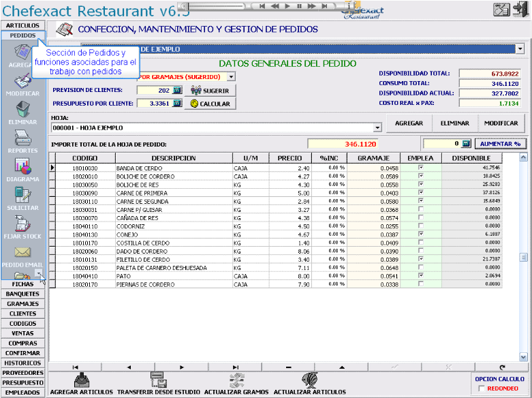The image size is (532, 398).
Task: Open the HOJA dropdown list
Action: coord(377,128)
